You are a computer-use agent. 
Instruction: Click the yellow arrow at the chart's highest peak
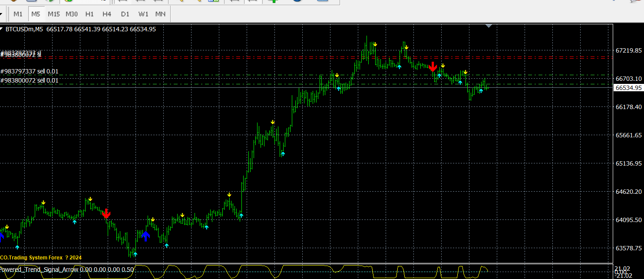[375, 44]
